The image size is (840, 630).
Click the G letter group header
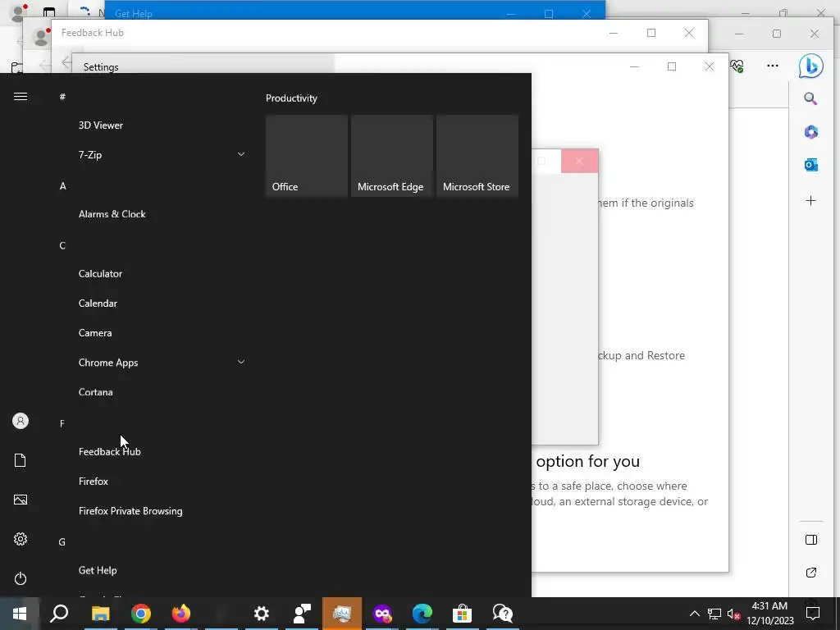coord(62,542)
